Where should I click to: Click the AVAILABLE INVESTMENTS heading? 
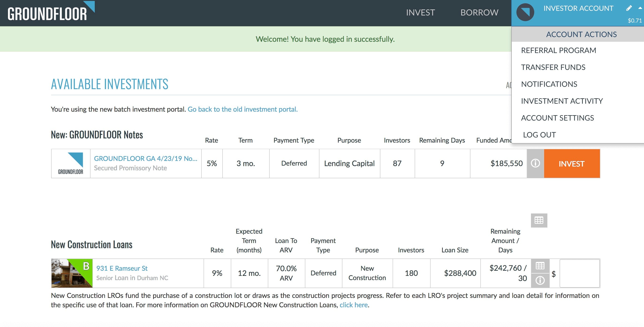pyautogui.click(x=110, y=84)
